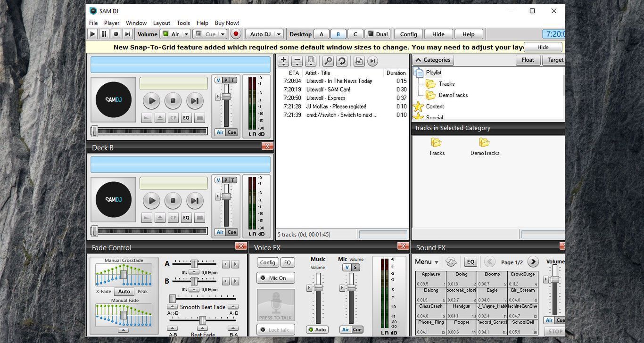Expand the Manual Fade arrow button
The width and height of the screenshot is (644, 343).
(x=124, y=330)
